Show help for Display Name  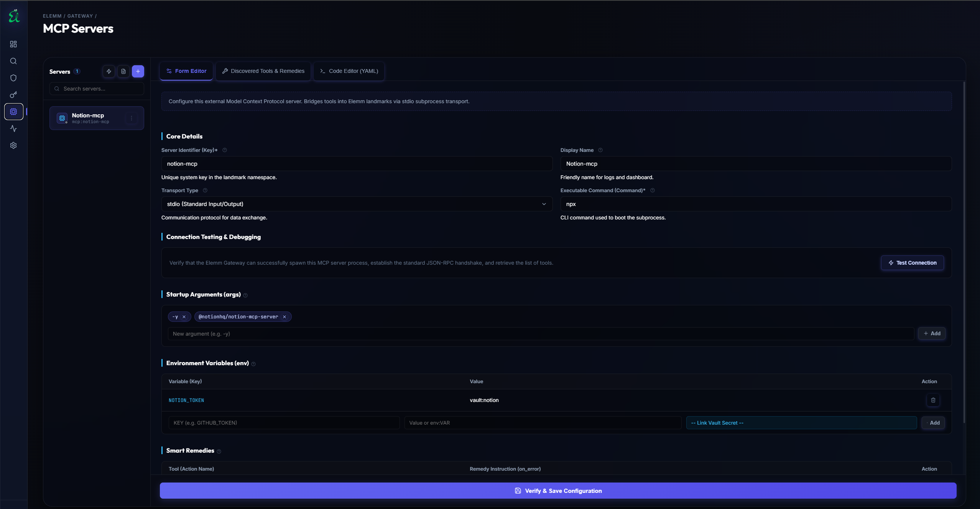[x=600, y=150]
